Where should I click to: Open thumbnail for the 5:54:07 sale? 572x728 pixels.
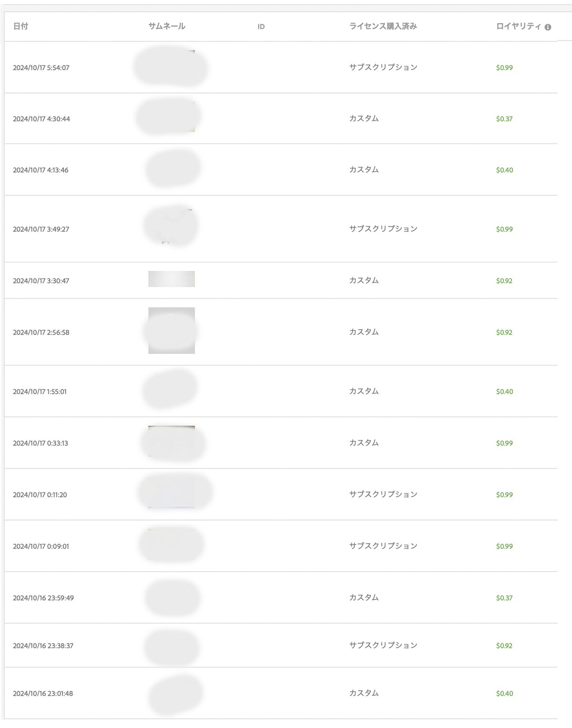click(x=171, y=67)
